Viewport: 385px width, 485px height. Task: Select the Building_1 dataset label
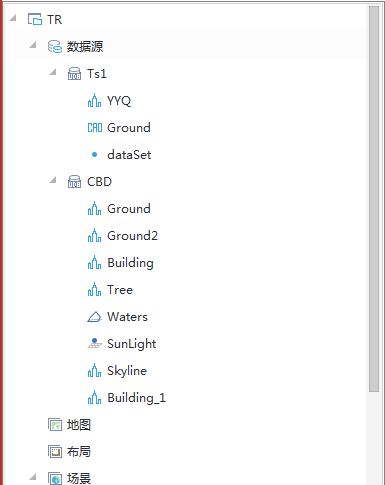136,398
